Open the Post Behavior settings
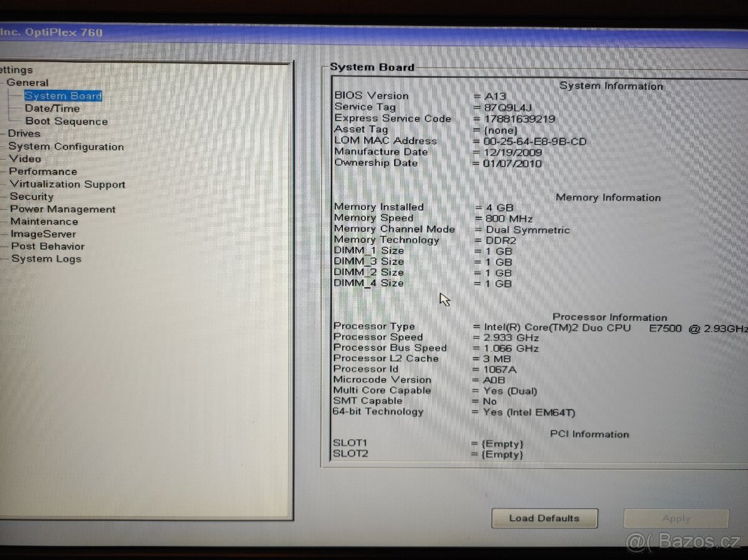 tap(47, 246)
